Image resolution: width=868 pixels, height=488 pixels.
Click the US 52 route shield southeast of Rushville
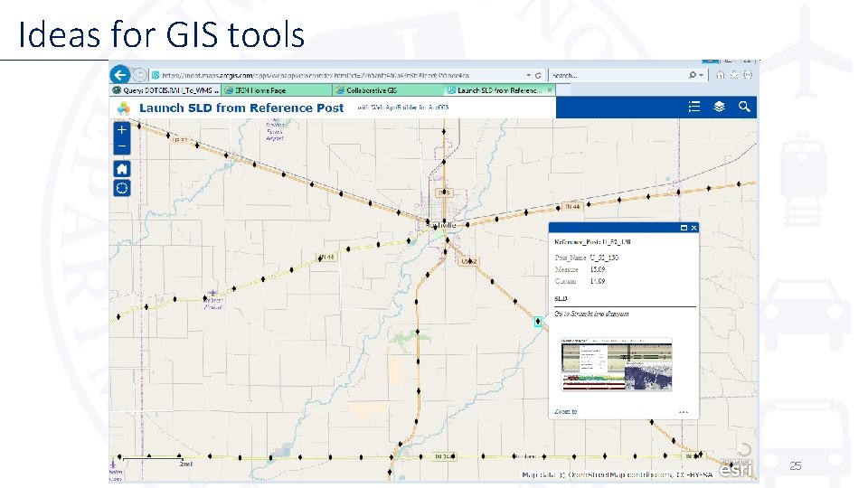469,261
